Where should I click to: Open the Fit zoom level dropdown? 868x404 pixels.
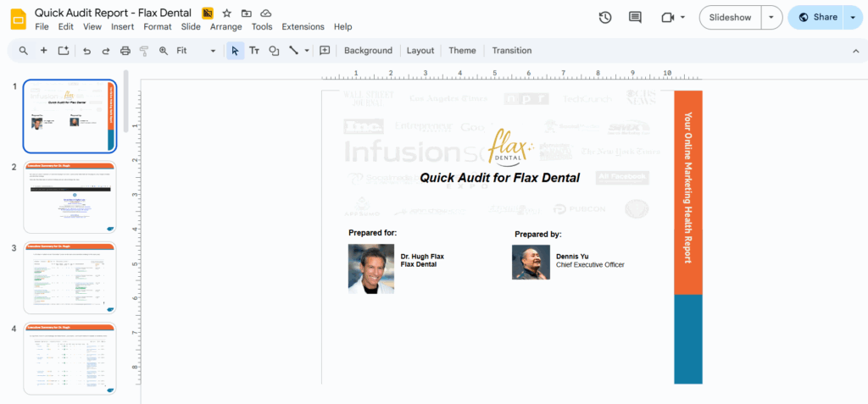click(x=196, y=51)
